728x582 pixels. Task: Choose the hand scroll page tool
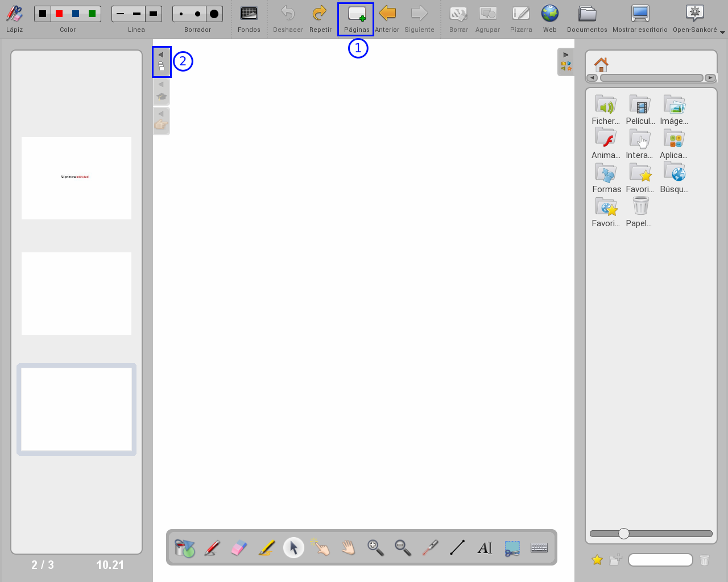tap(348, 548)
